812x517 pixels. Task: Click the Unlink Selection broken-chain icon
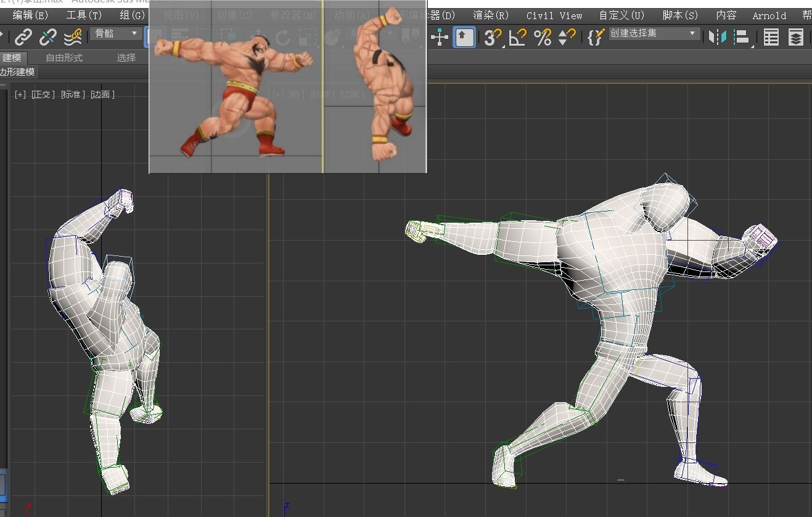coord(48,38)
